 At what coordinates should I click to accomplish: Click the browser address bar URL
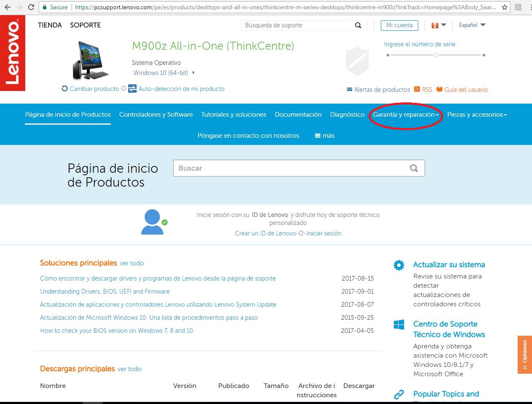tap(285, 7)
